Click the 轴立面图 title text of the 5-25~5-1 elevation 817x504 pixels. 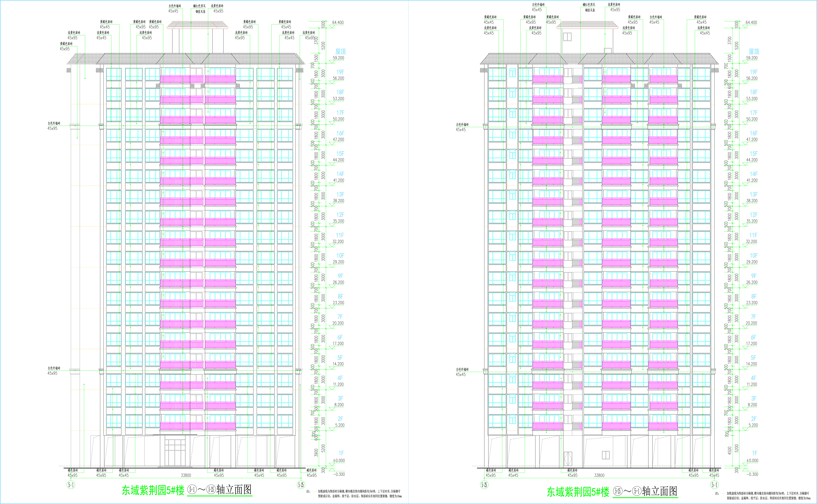(660, 491)
